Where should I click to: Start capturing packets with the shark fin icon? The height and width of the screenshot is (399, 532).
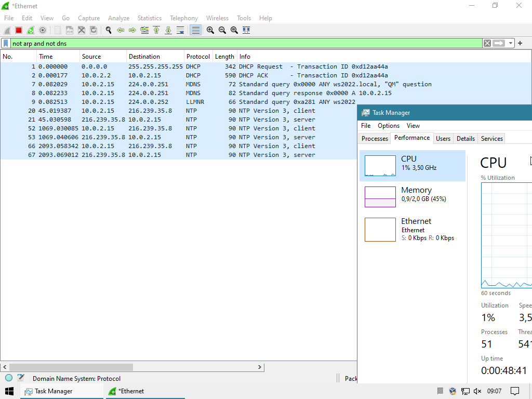7,30
